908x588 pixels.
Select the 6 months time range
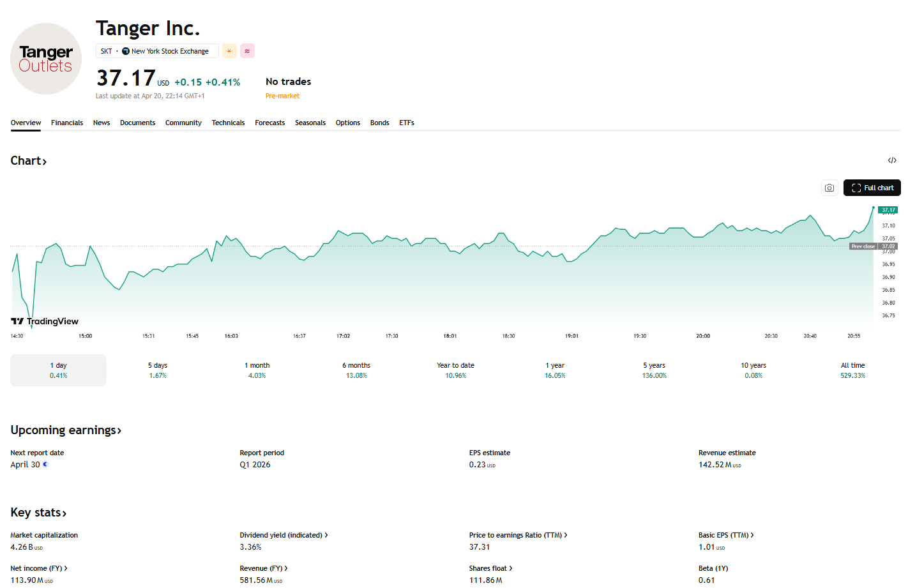click(x=356, y=370)
